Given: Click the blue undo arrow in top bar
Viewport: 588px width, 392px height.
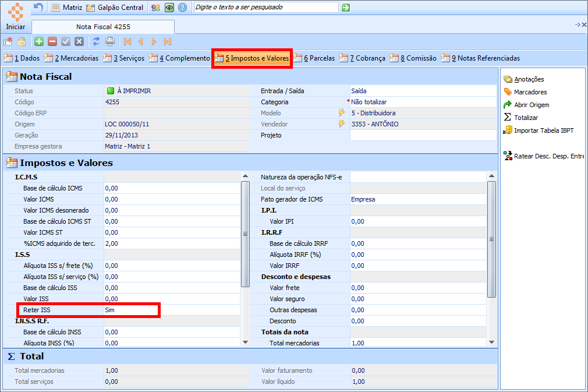Looking at the screenshot, I should pyautogui.click(x=38, y=8).
